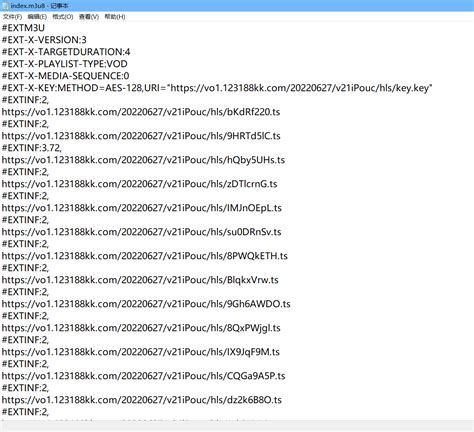Click the bKdRf220.ts segment URL
Viewport: 474px width, 432px height.
pos(141,112)
